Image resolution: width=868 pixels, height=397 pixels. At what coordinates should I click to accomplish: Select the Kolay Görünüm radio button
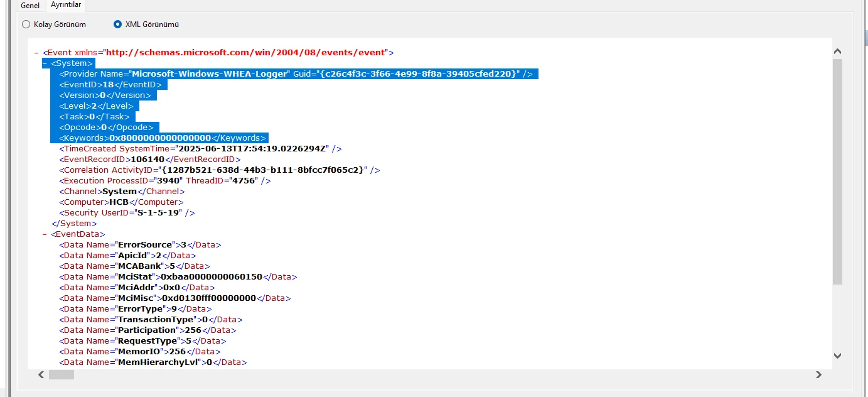coord(26,24)
